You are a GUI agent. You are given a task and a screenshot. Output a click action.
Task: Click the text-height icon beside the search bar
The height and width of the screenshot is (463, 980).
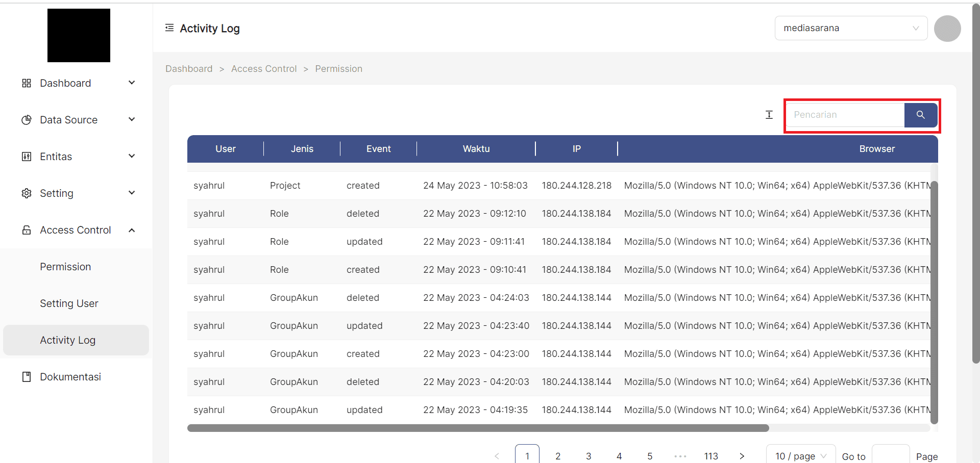769,115
